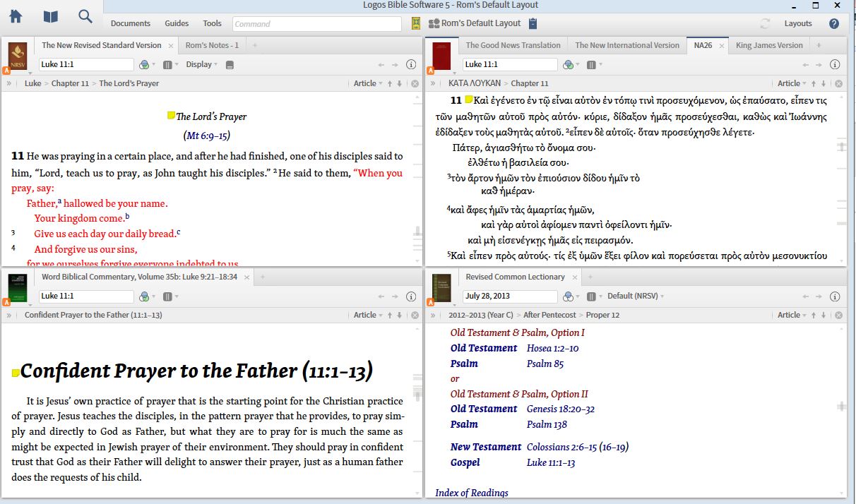Go to the Home page icon
This screenshot has width=856, height=504.
click(x=16, y=17)
